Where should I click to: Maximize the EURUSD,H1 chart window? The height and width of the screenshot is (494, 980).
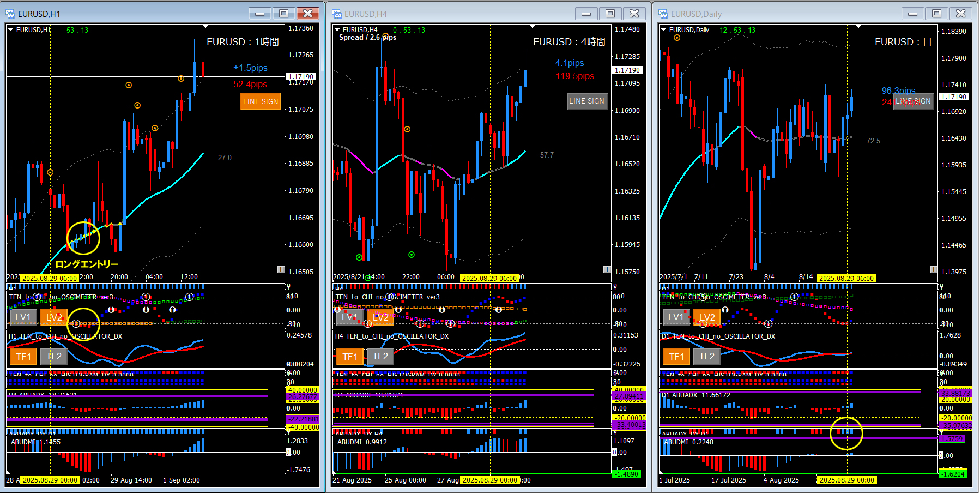[x=284, y=14]
